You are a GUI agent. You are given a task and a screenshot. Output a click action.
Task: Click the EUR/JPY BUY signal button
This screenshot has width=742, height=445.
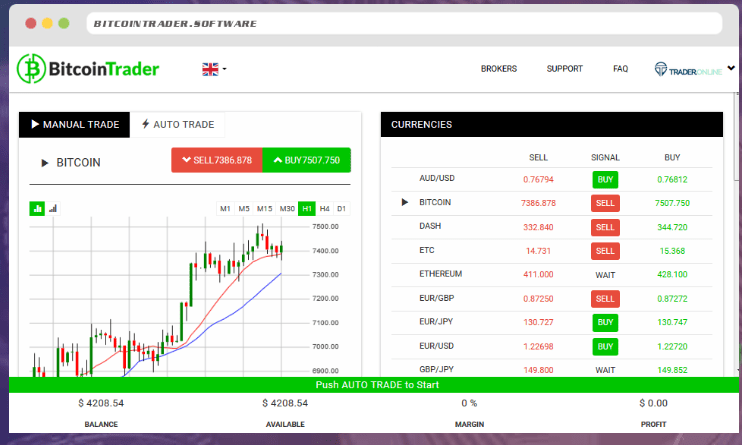[x=605, y=322]
